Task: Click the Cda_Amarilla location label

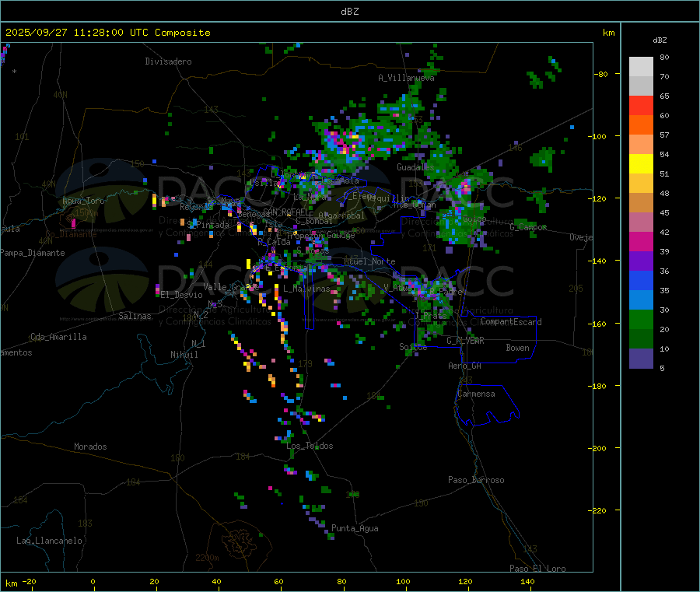Action: 58,337
